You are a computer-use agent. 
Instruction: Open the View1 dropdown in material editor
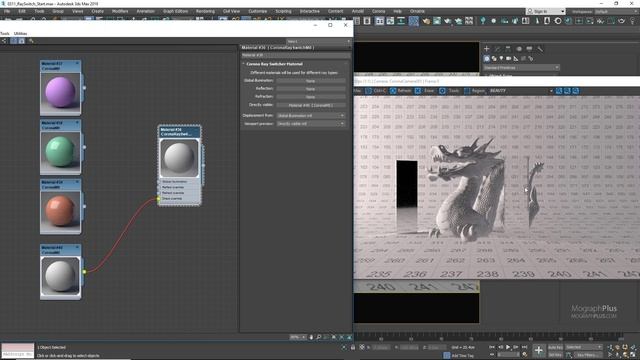pyautogui.click(x=318, y=42)
